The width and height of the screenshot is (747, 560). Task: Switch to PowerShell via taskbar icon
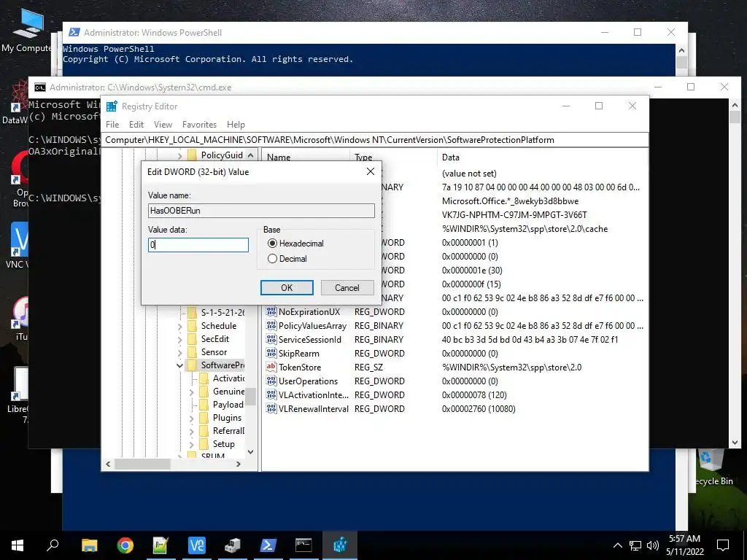(x=268, y=545)
